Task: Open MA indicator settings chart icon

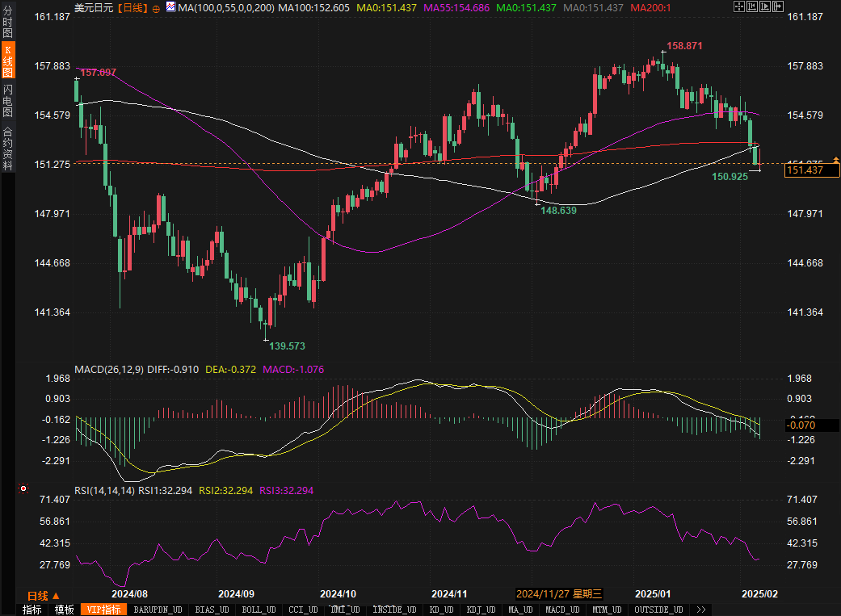Action: pyautogui.click(x=170, y=7)
